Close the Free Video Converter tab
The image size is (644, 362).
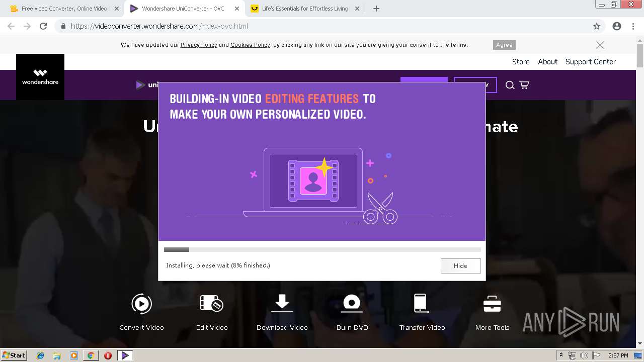116,9
